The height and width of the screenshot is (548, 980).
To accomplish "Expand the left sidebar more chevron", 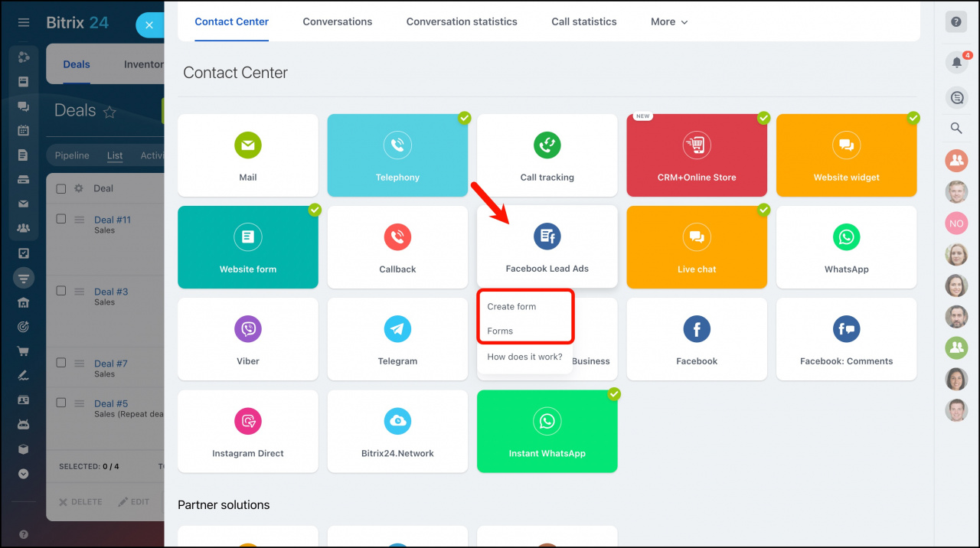I will (x=24, y=474).
